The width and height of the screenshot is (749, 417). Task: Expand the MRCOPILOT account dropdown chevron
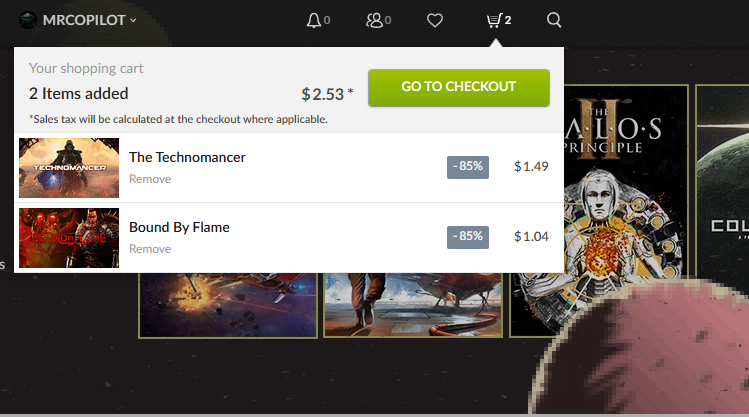(133, 20)
